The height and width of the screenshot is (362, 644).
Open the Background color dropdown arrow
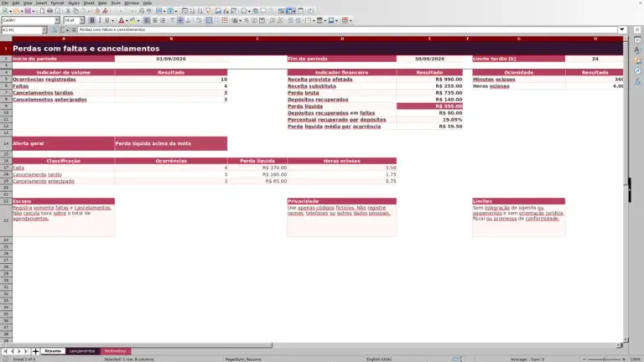(138, 20)
